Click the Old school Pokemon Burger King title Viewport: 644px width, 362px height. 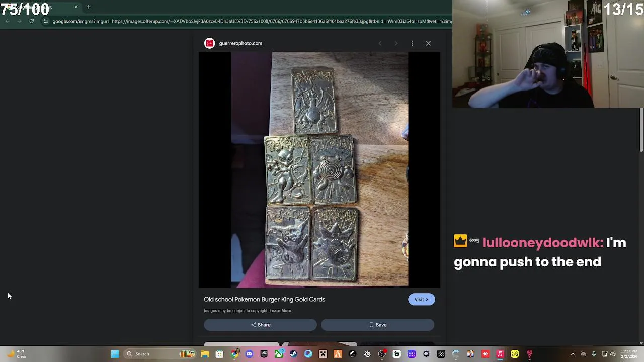pos(264,299)
